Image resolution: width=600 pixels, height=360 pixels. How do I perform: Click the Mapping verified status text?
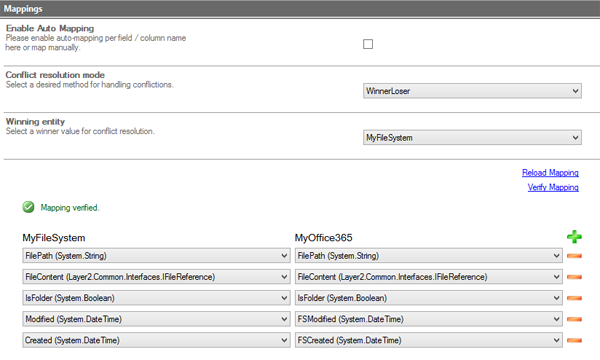[x=70, y=207]
